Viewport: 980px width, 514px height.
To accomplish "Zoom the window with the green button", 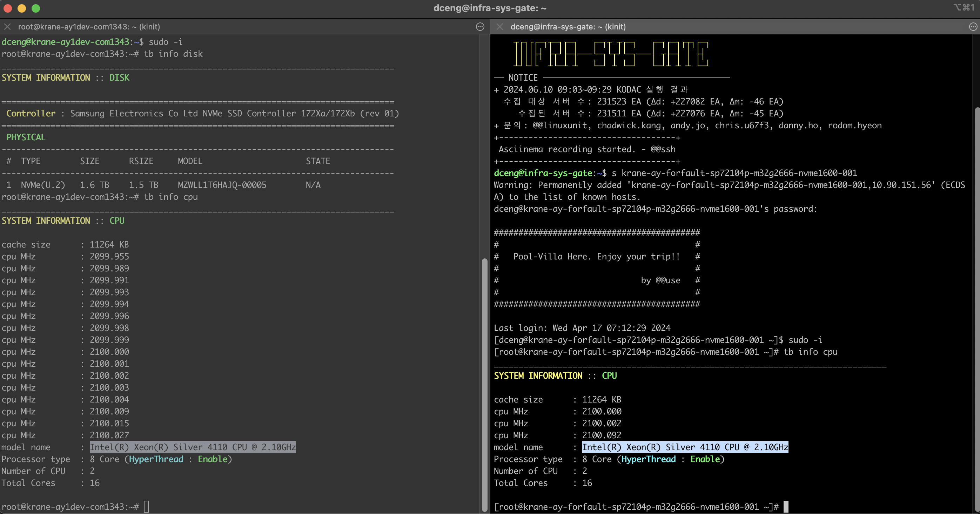I will tap(36, 8).
